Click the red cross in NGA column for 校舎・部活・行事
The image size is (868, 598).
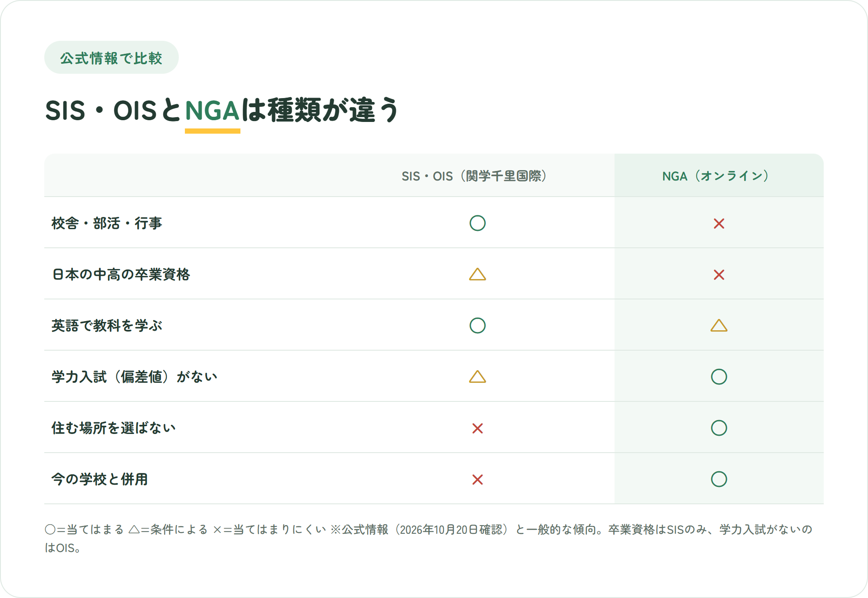point(719,223)
